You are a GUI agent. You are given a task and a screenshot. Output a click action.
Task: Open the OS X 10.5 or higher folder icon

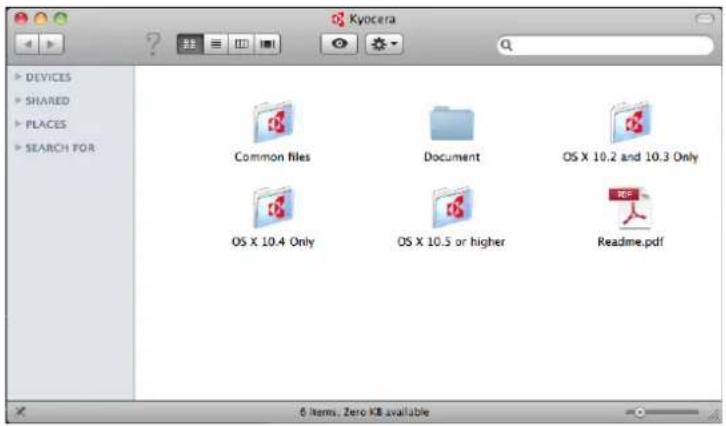pos(452,207)
